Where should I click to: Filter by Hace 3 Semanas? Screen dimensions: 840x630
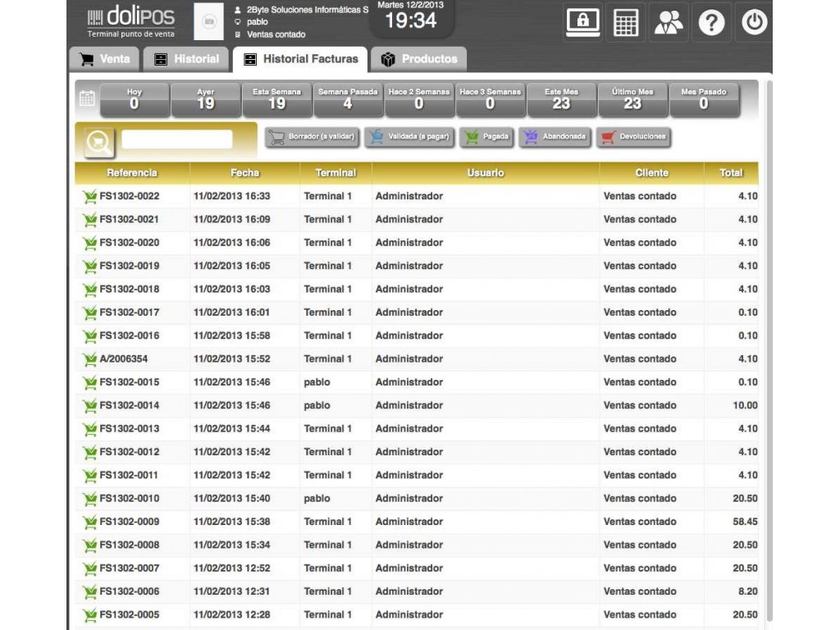point(491,99)
